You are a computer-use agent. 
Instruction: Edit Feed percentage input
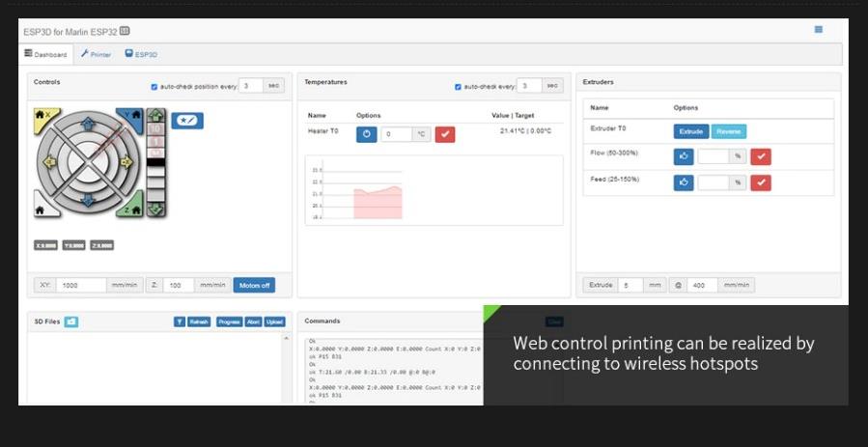coord(713,182)
